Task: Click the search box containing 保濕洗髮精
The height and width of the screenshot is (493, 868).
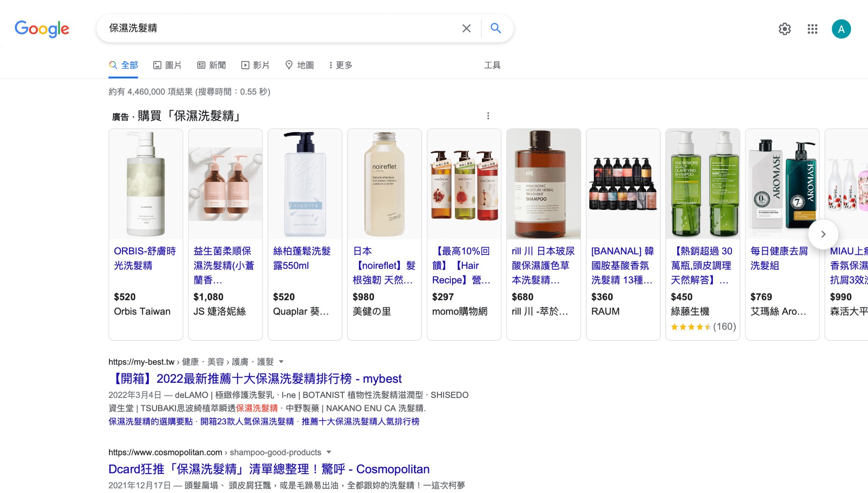Action: [x=280, y=28]
